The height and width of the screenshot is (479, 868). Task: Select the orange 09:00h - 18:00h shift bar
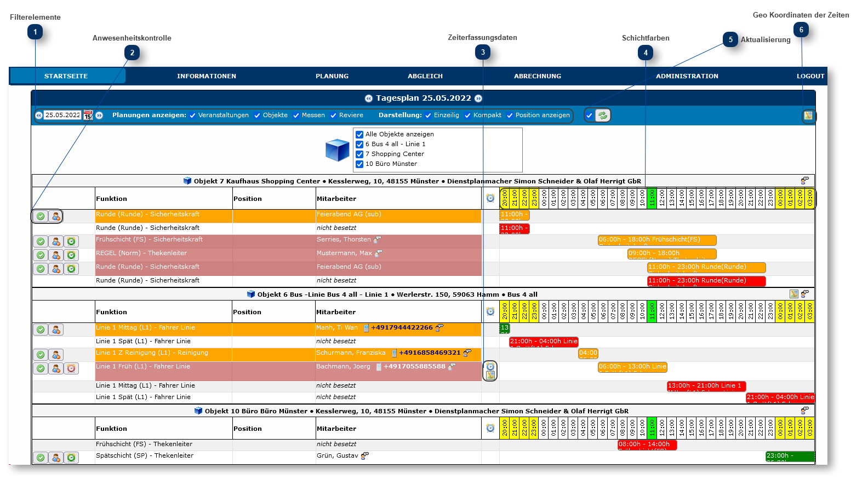(x=672, y=253)
